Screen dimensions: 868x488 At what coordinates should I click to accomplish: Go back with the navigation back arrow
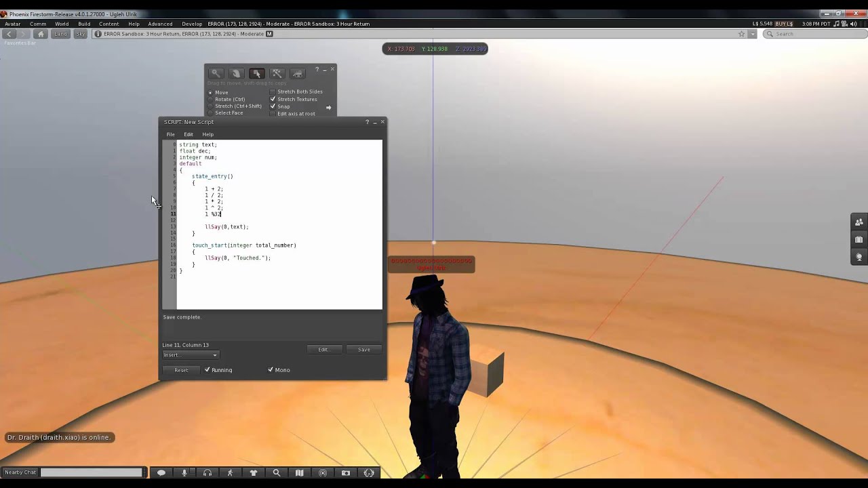[9, 34]
